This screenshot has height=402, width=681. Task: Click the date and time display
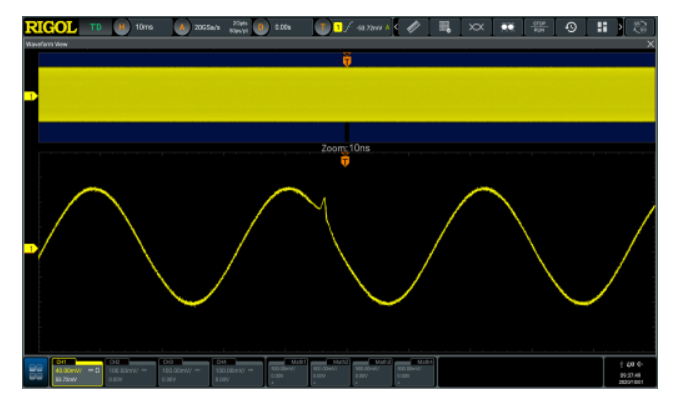pos(631,379)
